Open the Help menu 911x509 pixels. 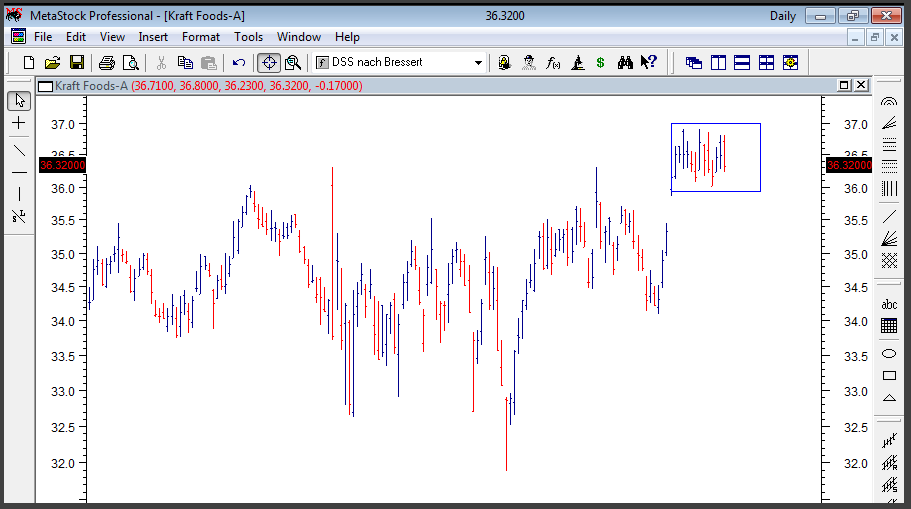pyautogui.click(x=347, y=37)
